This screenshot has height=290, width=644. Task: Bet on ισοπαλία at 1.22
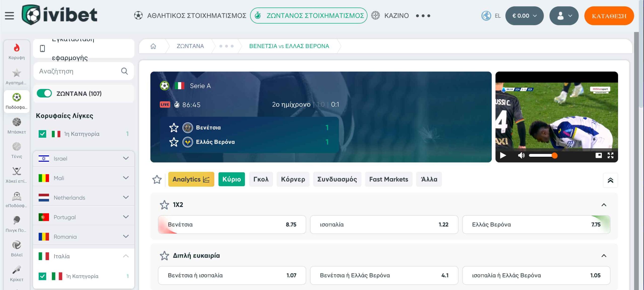(384, 224)
